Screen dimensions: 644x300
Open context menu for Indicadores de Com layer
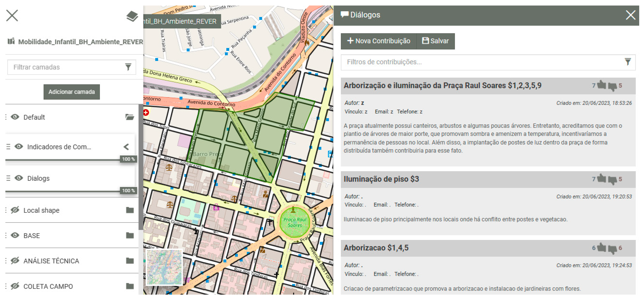click(x=8, y=147)
